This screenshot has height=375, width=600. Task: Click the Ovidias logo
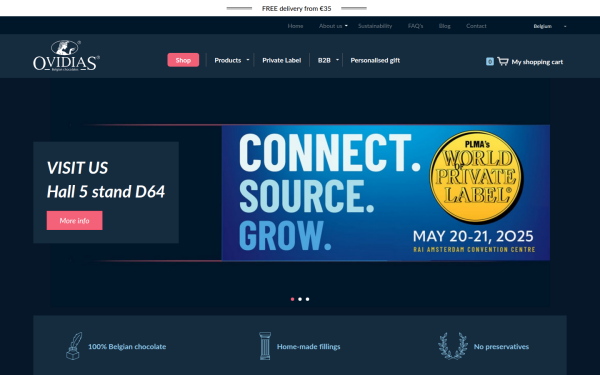pos(66,56)
